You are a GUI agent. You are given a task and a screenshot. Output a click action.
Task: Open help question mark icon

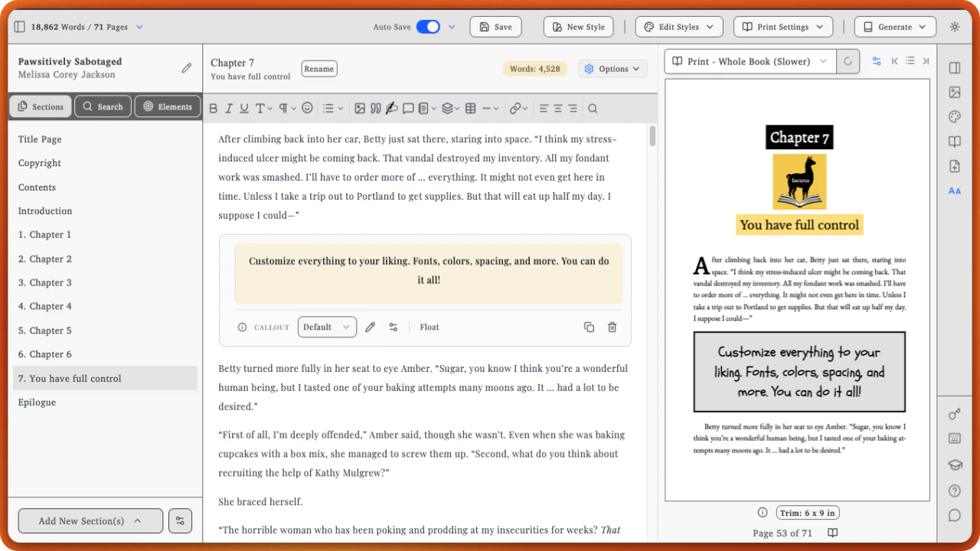point(955,491)
